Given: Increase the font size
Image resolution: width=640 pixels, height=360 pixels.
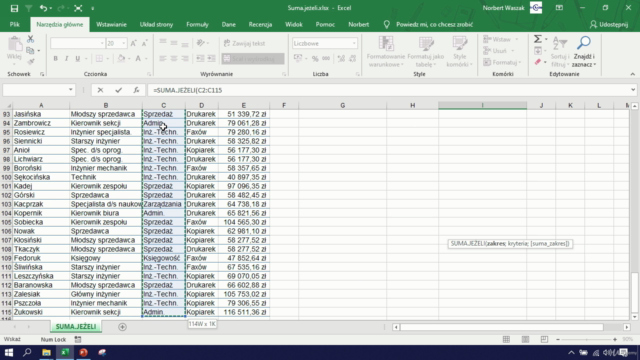Looking at the screenshot, I should point(133,43).
